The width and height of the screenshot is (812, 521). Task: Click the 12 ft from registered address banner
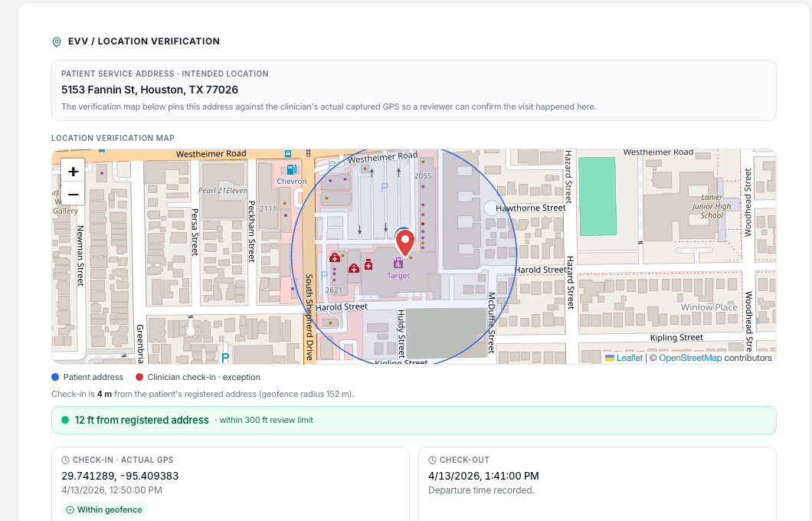coord(414,420)
